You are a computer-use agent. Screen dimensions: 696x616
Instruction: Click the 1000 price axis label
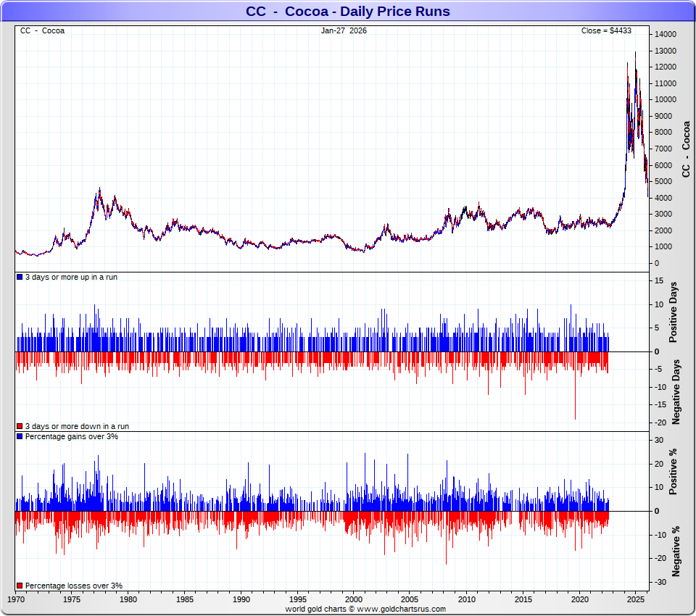coord(663,246)
